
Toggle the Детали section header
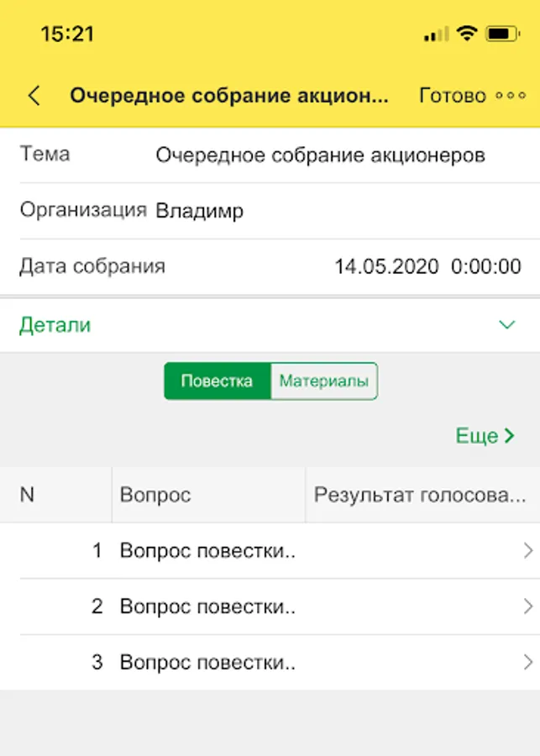[55, 325]
